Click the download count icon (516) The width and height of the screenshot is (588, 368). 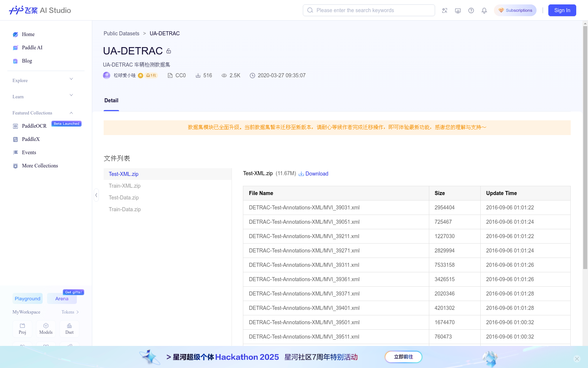tap(198, 75)
